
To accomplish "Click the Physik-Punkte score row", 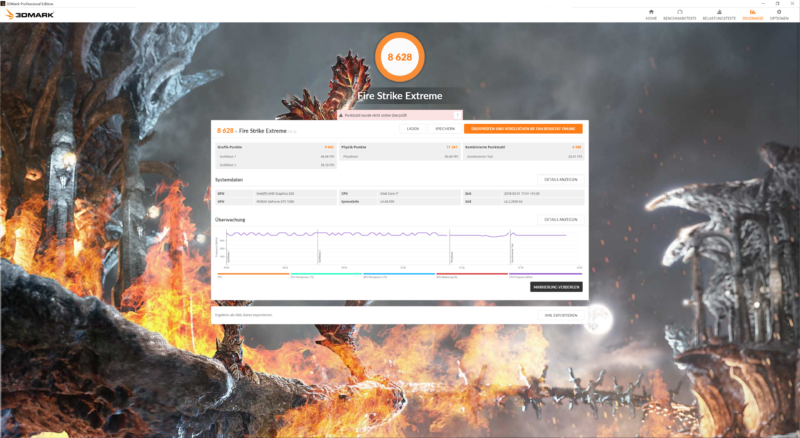I will (x=399, y=147).
